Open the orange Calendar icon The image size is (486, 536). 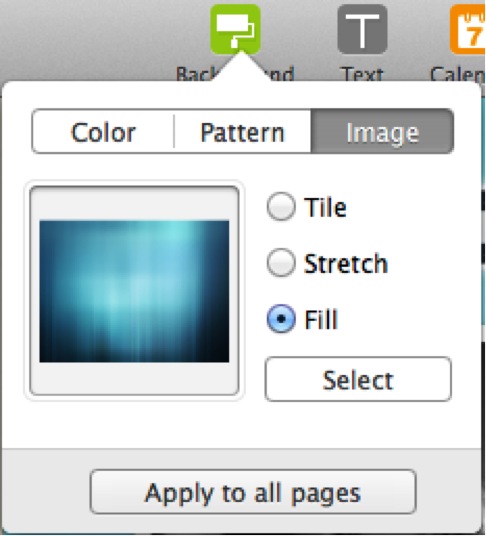[x=468, y=29]
